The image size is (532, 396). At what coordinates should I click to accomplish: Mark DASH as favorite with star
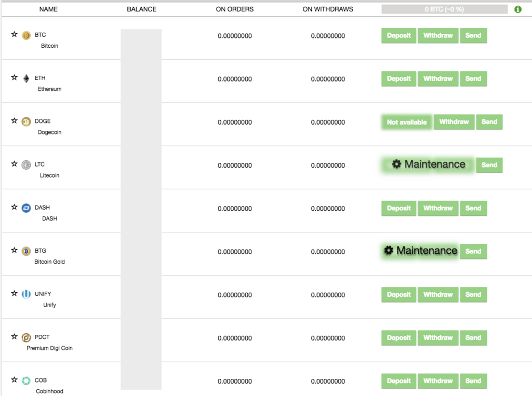[14, 207]
